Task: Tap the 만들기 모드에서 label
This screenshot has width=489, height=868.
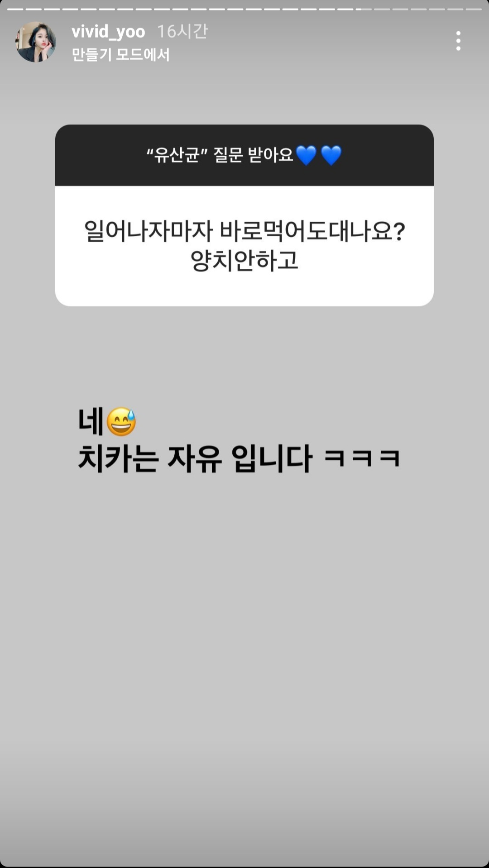Action: point(120,55)
